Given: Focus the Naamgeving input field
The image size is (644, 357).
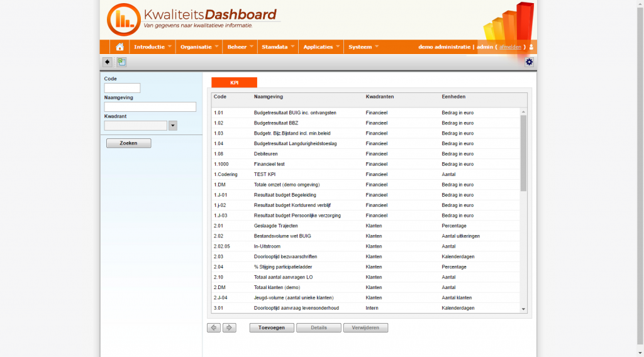Looking at the screenshot, I should pos(150,107).
